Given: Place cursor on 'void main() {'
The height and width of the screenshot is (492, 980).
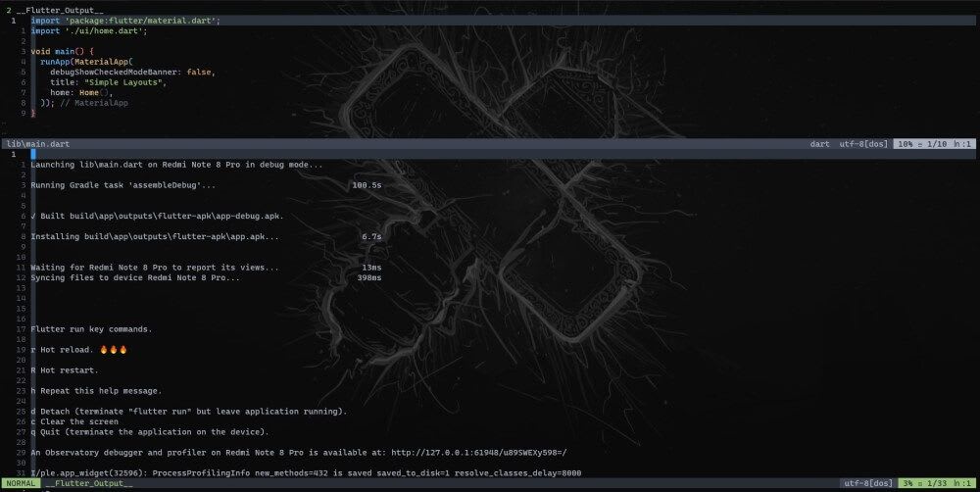Looking at the screenshot, I should pos(62,51).
